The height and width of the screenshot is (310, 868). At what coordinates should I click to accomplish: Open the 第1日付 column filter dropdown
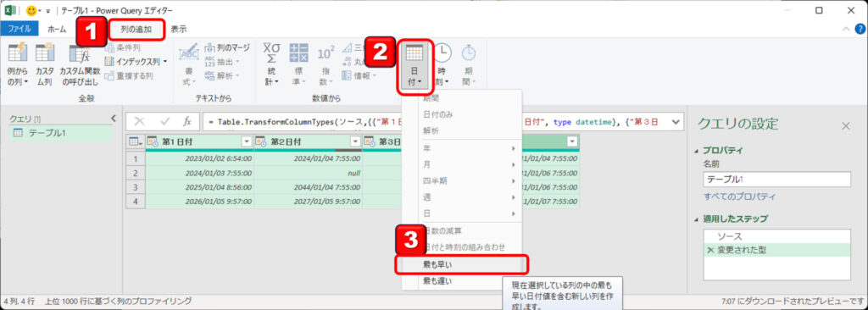click(247, 142)
